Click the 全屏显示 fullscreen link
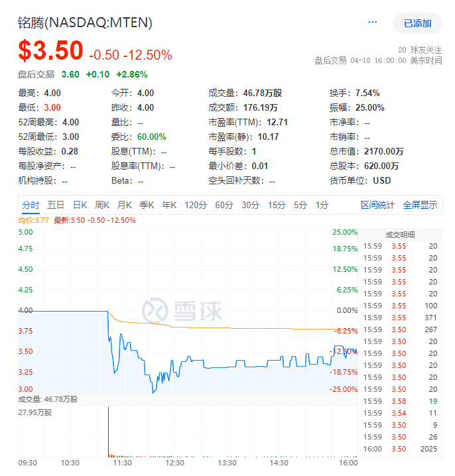455x476 pixels. (420, 206)
